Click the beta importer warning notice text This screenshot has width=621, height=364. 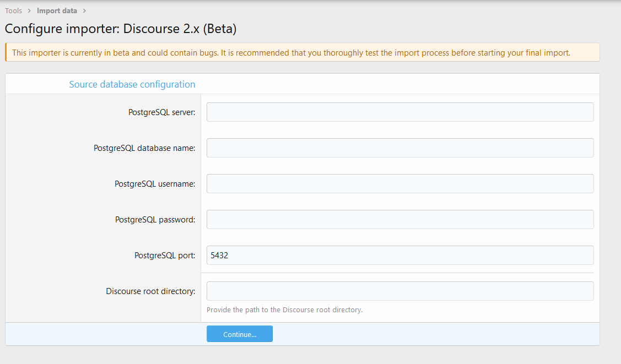click(291, 53)
